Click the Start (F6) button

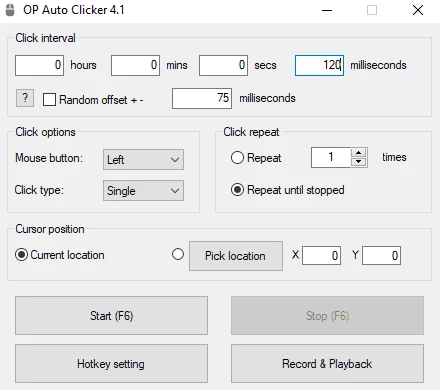click(x=111, y=315)
